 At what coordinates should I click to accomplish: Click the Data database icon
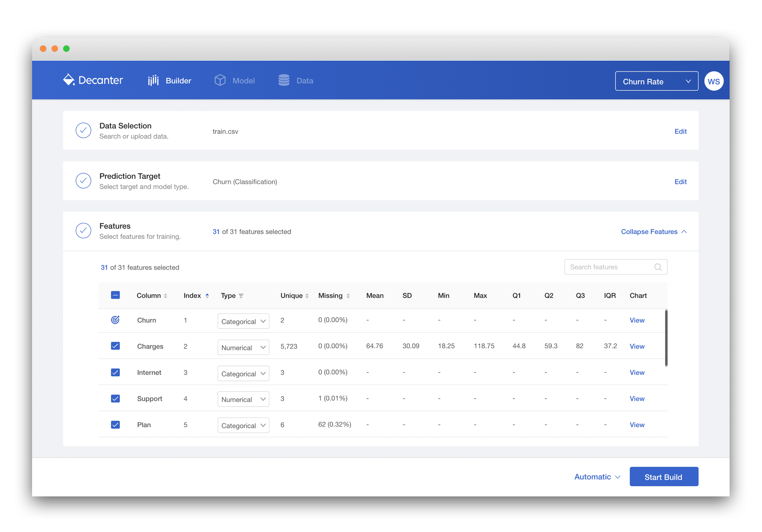click(284, 80)
